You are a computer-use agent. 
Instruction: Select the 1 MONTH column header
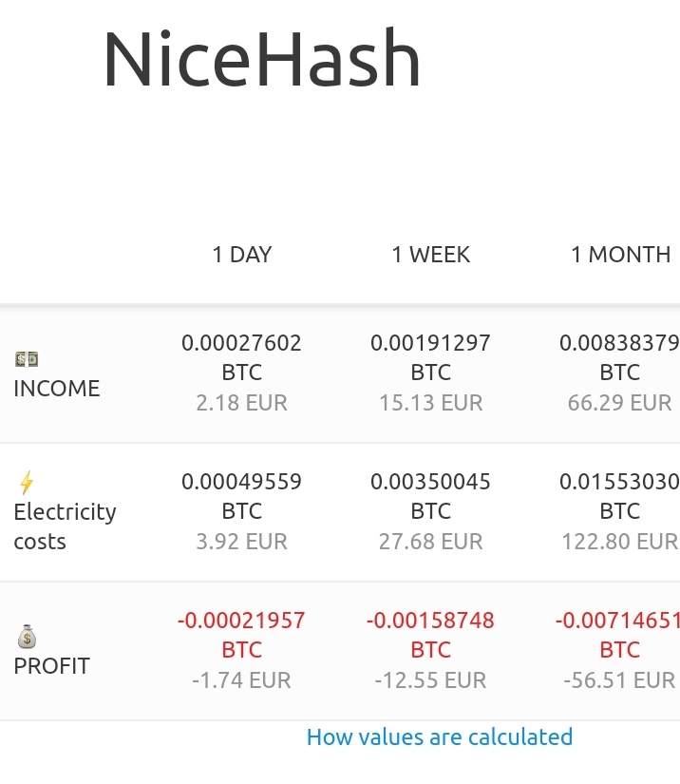620,255
